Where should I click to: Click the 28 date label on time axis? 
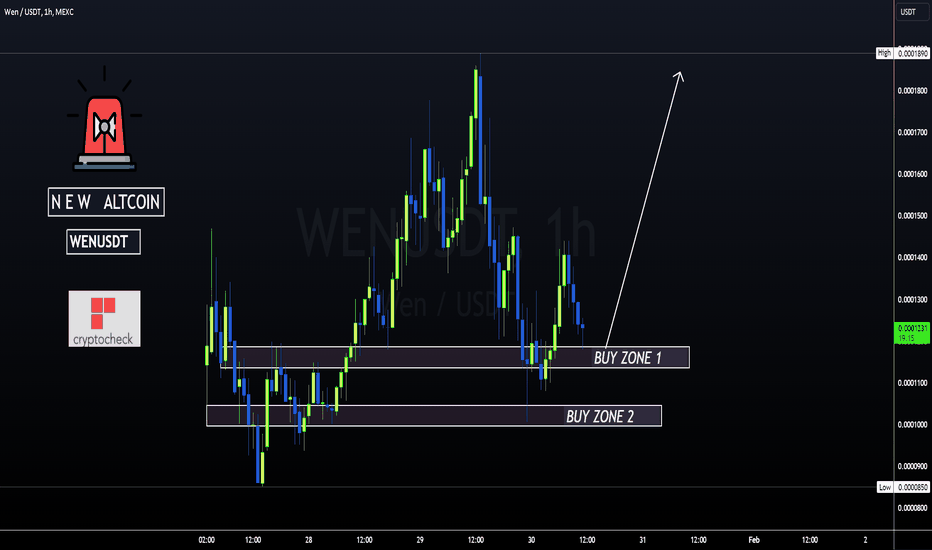click(x=308, y=540)
